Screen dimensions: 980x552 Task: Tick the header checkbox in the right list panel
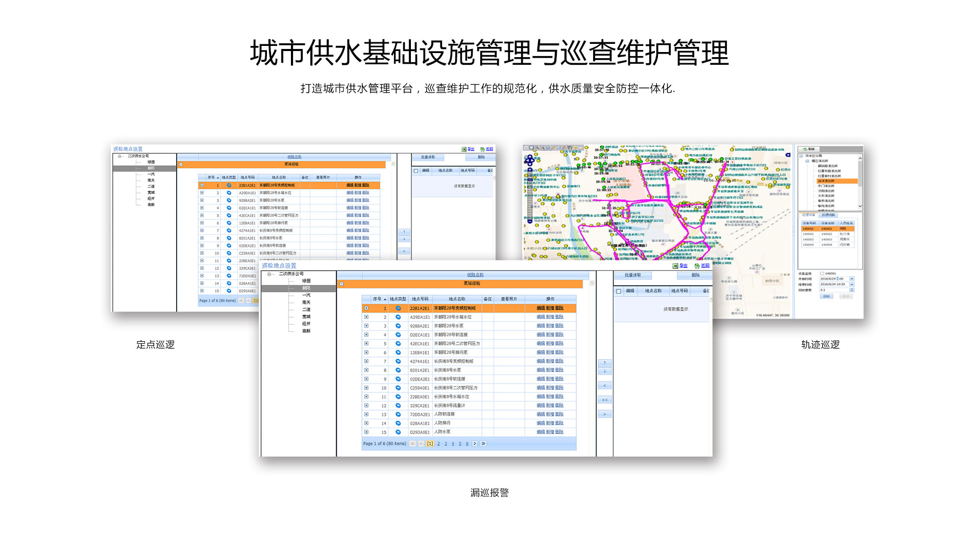click(619, 291)
